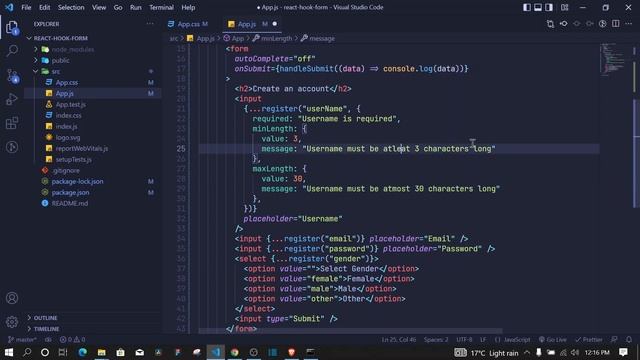Open the Accounts menu icon
The image size is (640, 360).
(12, 298)
